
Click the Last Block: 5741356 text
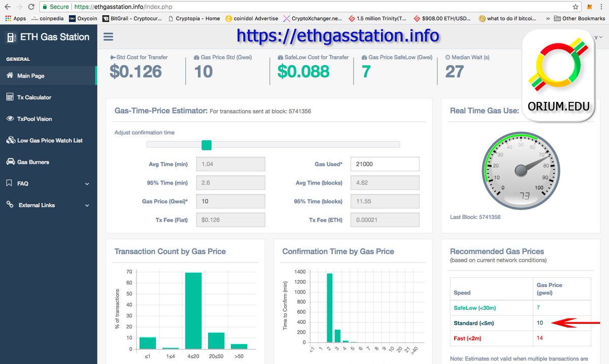475,217
